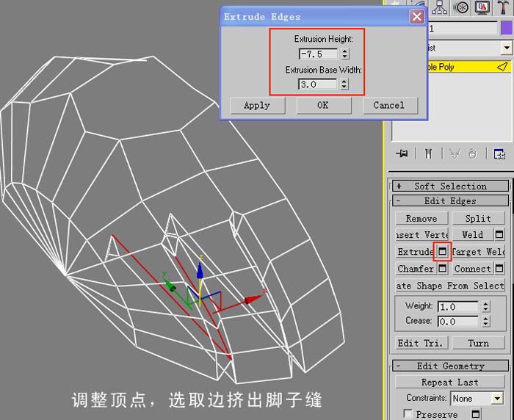Screen dimensions: 514x420
Task: Click the Extrusion Base Width field
Action: (318, 84)
